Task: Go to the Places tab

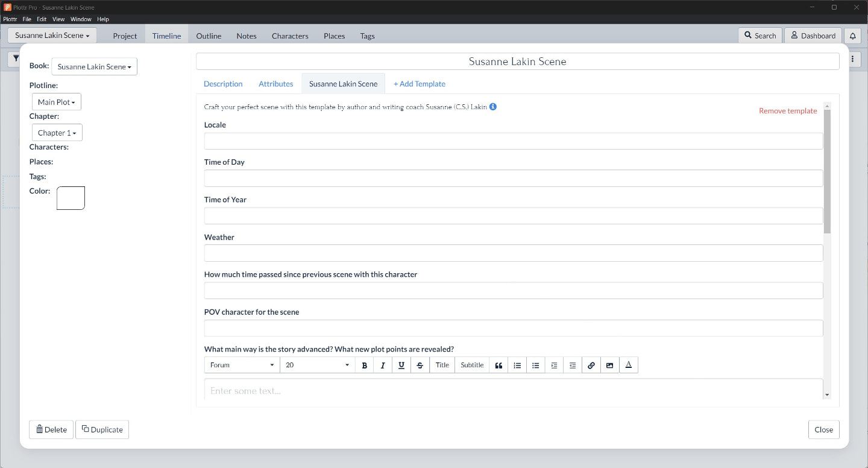Action: click(x=334, y=36)
